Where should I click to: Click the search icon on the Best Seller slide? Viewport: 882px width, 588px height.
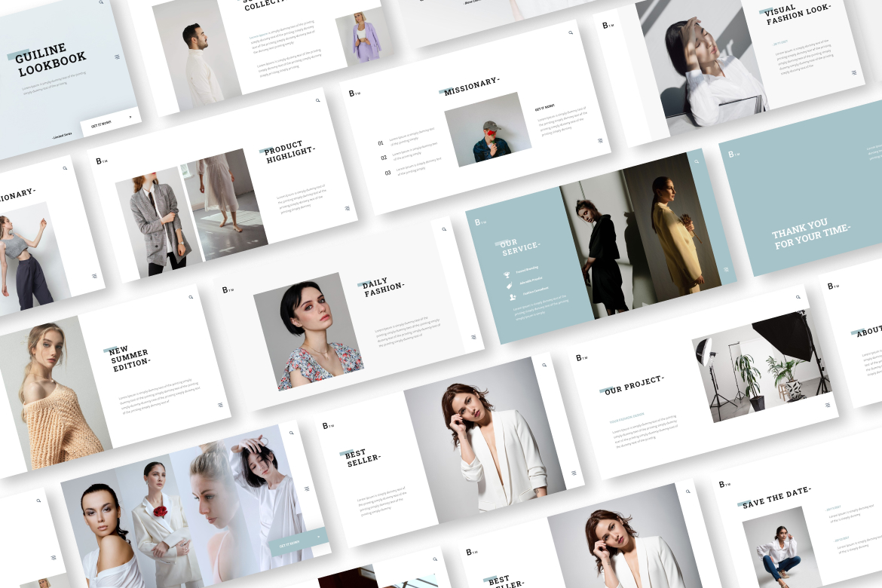tap(544, 365)
